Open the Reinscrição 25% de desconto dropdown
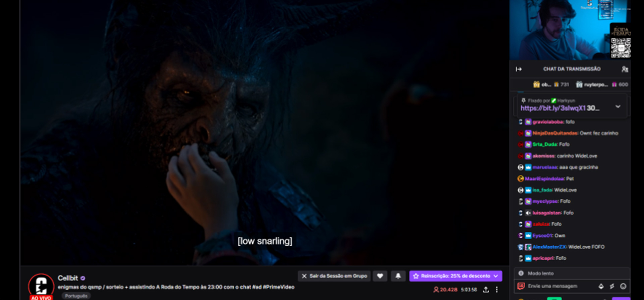 click(x=455, y=276)
